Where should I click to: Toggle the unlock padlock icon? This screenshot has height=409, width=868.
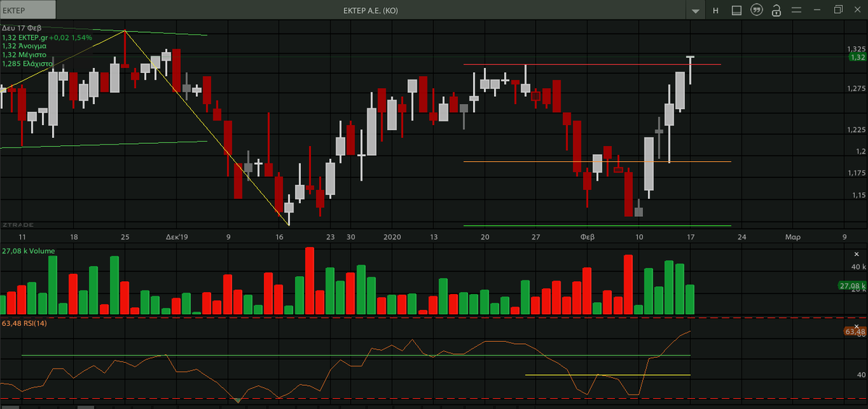[x=776, y=10]
